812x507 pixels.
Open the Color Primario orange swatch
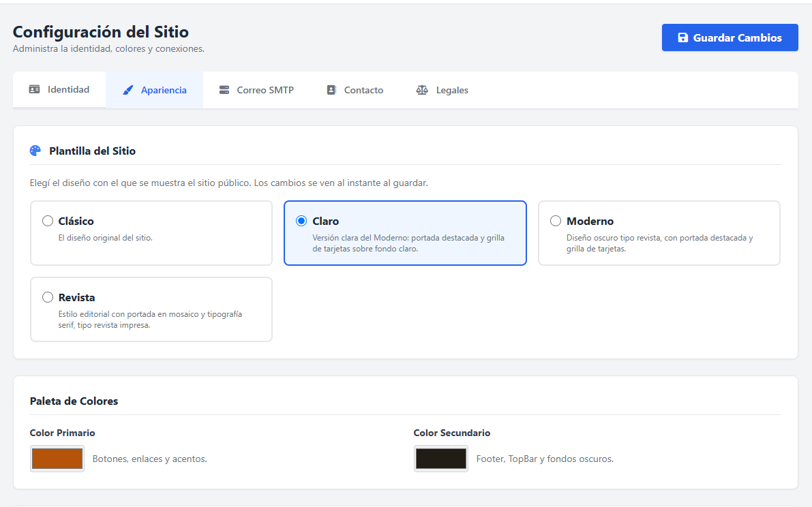point(57,459)
